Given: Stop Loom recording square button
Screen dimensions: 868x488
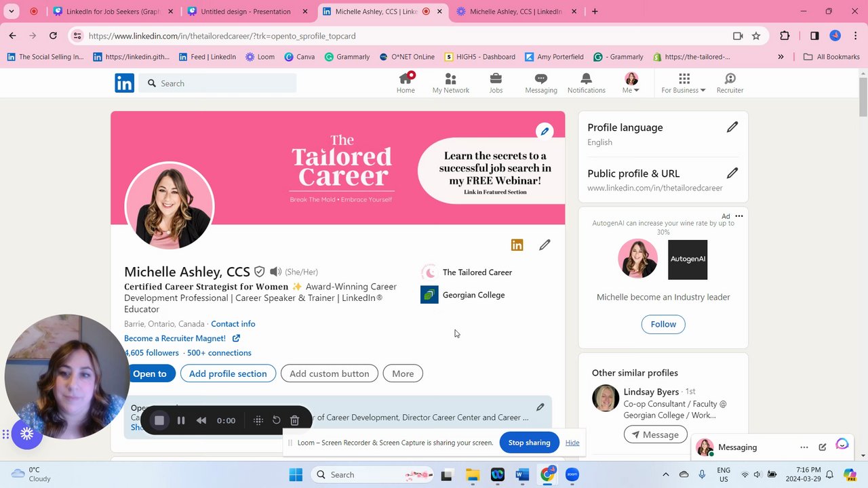Looking at the screenshot, I should [159, 420].
